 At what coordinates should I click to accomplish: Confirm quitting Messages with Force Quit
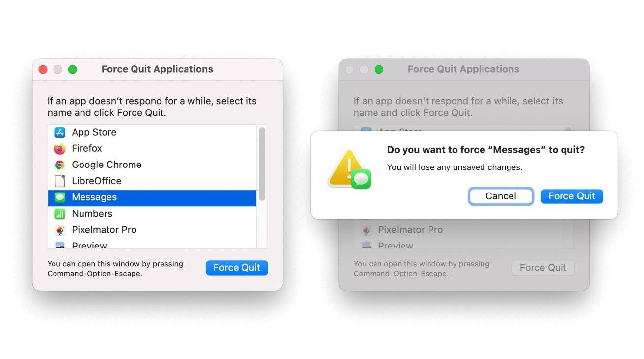(572, 196)
